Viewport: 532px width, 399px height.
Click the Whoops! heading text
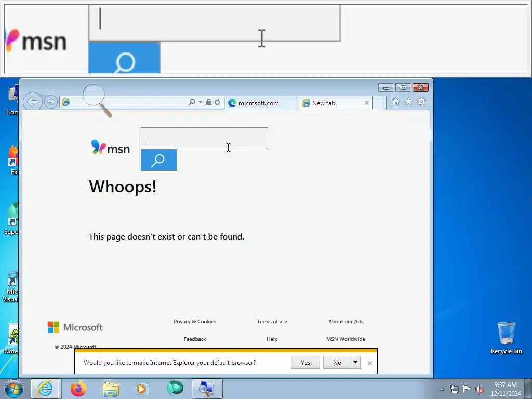coord(123,187)
